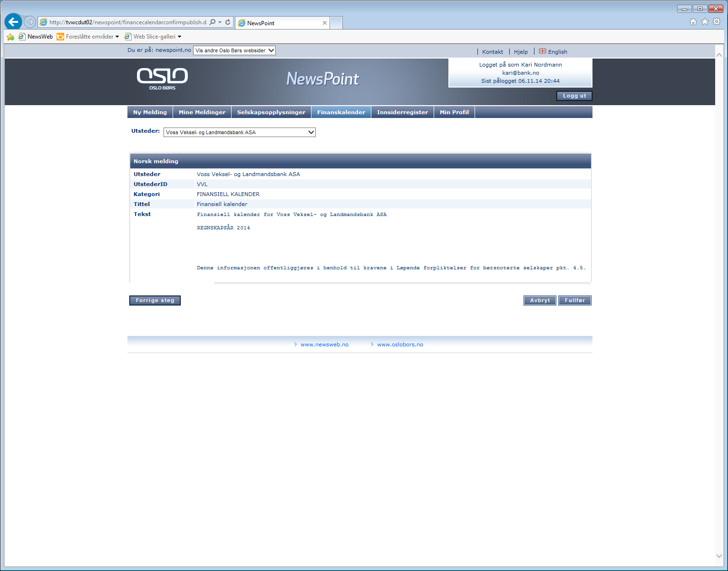This screenshot has width=728, height=571.
Task: Click the Norsk melding panel header
Action: pyautogui.click(x=360, y=161)
